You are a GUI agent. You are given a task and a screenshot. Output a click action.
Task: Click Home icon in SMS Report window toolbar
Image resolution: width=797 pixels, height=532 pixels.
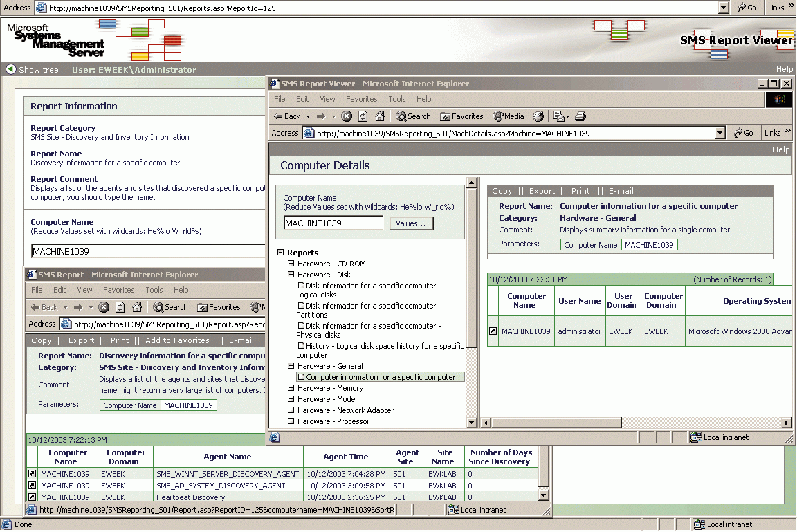pos(137,307)
